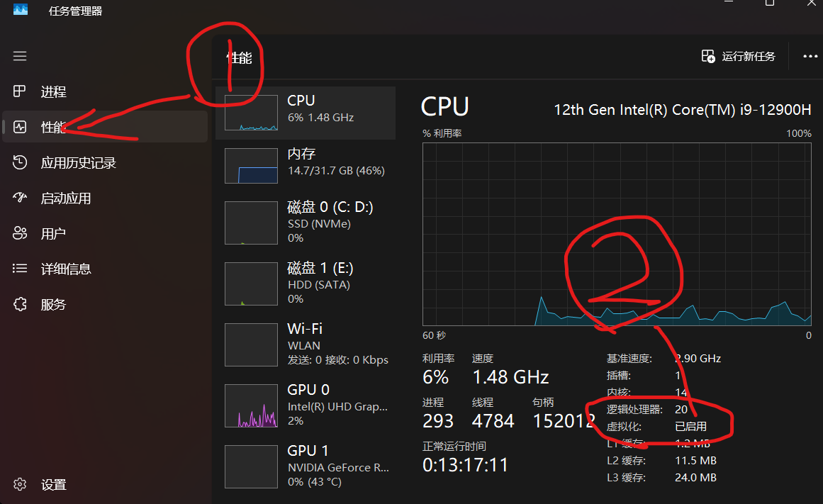Image resolution: width=823 pixels, height=504 pixels.
Task: Click the utilization value 6%
Action: pyautogui.click(x=436, y=377)
